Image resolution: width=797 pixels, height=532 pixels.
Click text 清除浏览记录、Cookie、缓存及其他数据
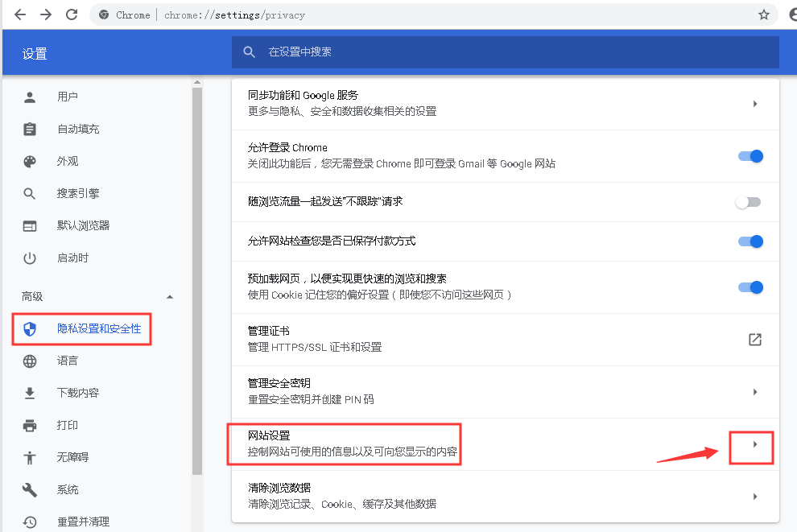pos(342,504)
